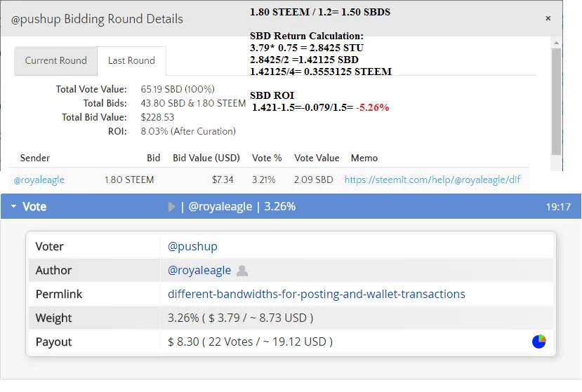The width and height of the screenshot is (582, 392).
Task: Click the Vote Value column header
Action: coord(317,158)
